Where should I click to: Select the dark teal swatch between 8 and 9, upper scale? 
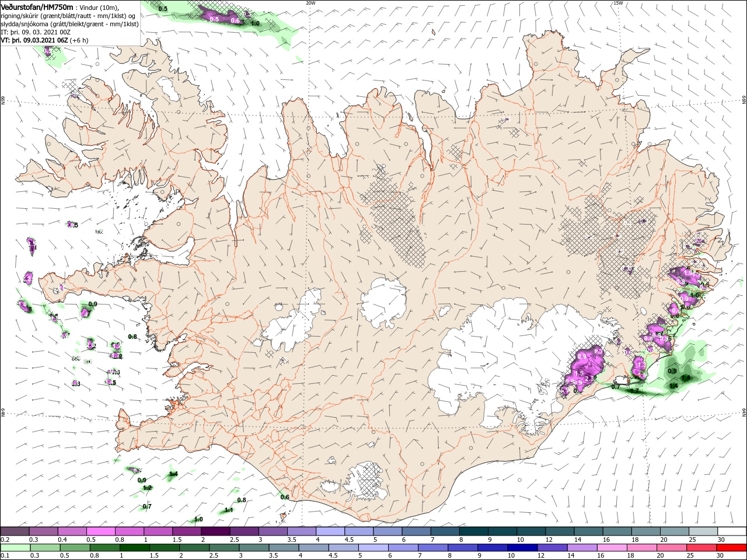473,531
